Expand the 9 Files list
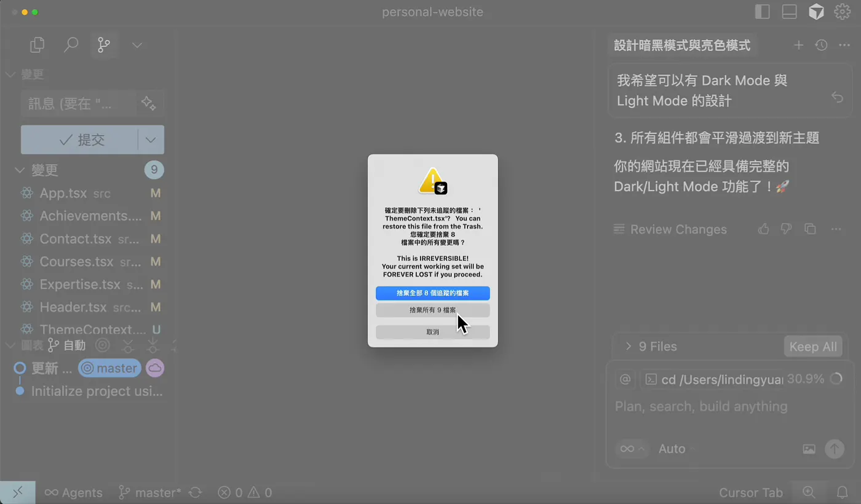This screenshot has height=504, width=861. tap(651, 347)
